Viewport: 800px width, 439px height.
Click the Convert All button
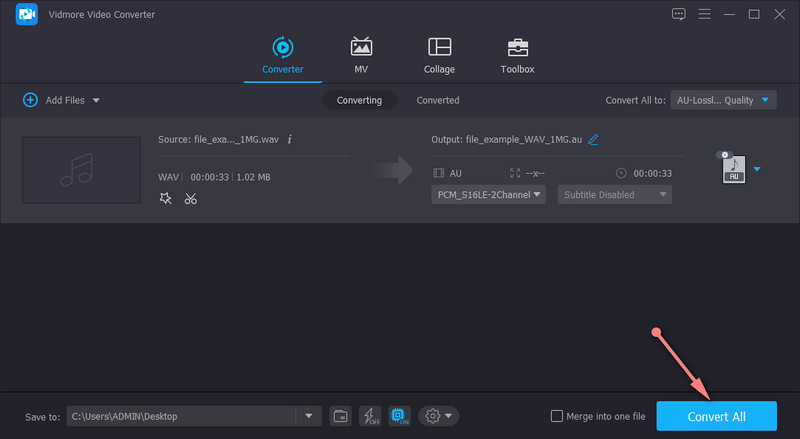point(716,416)
